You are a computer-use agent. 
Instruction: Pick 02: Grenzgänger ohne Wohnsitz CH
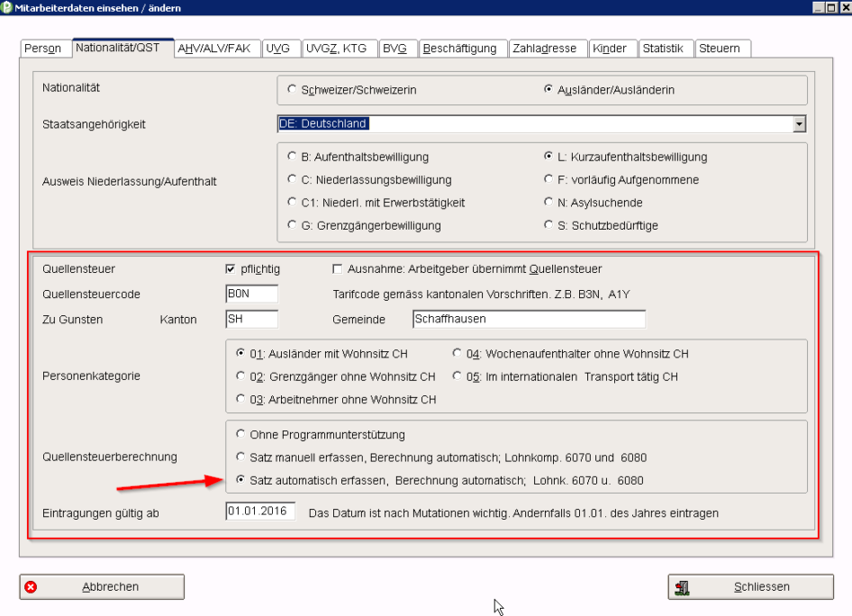point(240,376)
